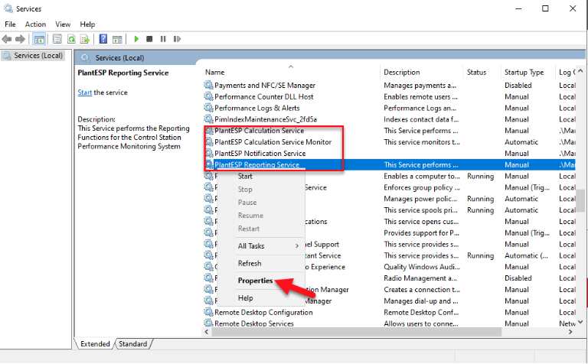Switch to the Extended tab
588x364 pixels.
[x=95, y=344]
